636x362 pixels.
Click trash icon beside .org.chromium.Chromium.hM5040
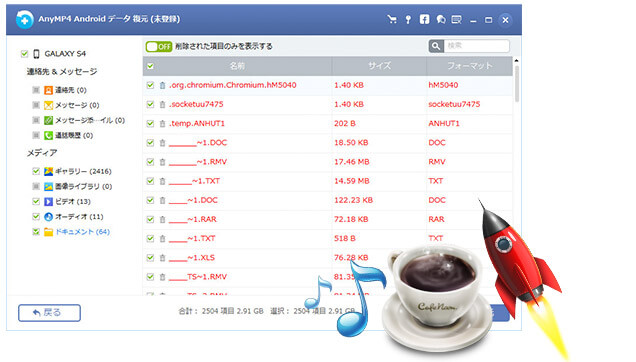click(x=162, y=85)
